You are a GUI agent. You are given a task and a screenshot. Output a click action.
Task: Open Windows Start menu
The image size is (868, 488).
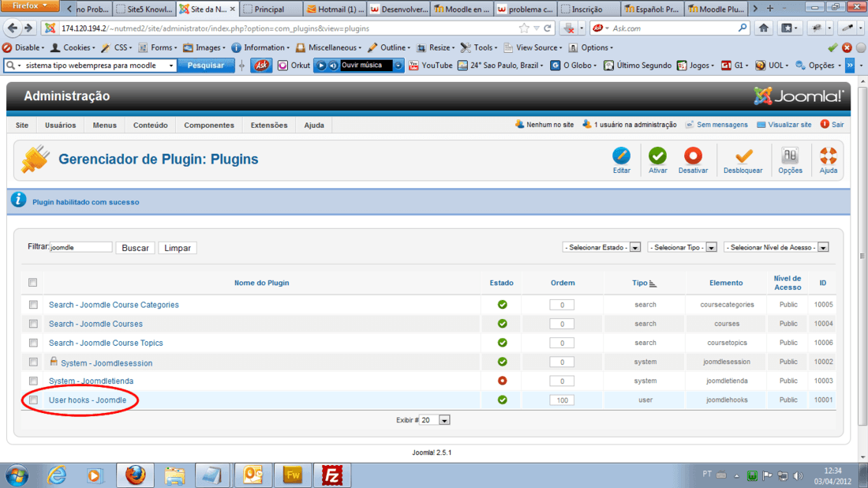point(17,476)
